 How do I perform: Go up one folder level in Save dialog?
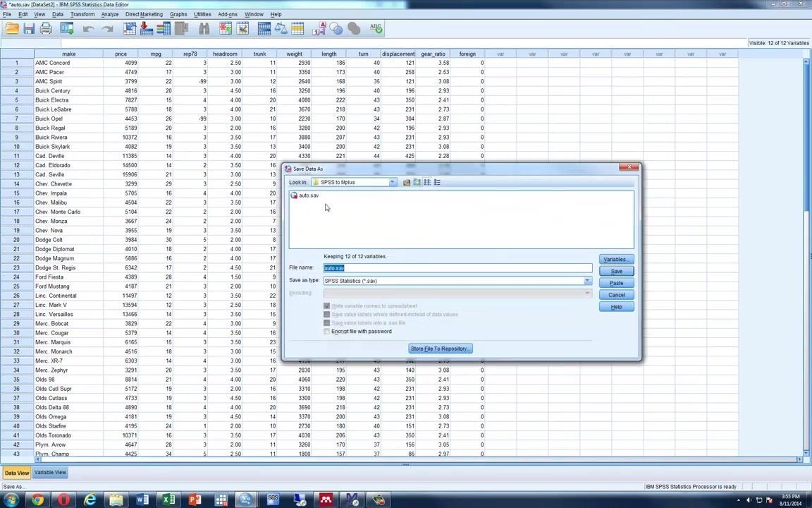pos(407,183)
